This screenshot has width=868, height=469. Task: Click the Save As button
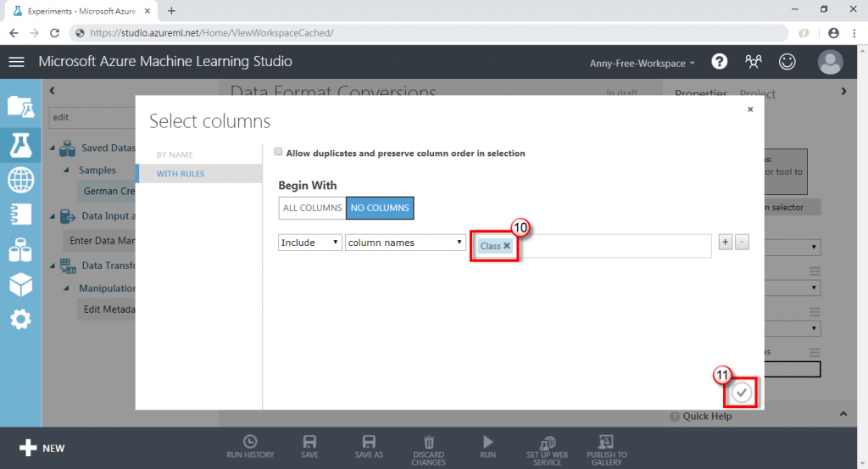pyautogui.click(x=369, y=447)
